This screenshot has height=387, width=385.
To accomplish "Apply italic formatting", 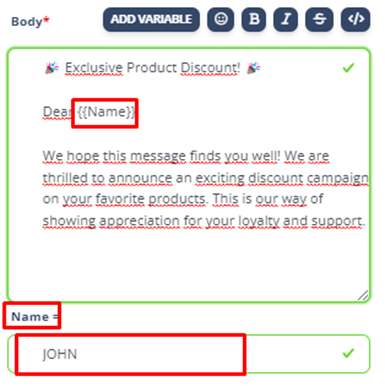I will [286, 19].
